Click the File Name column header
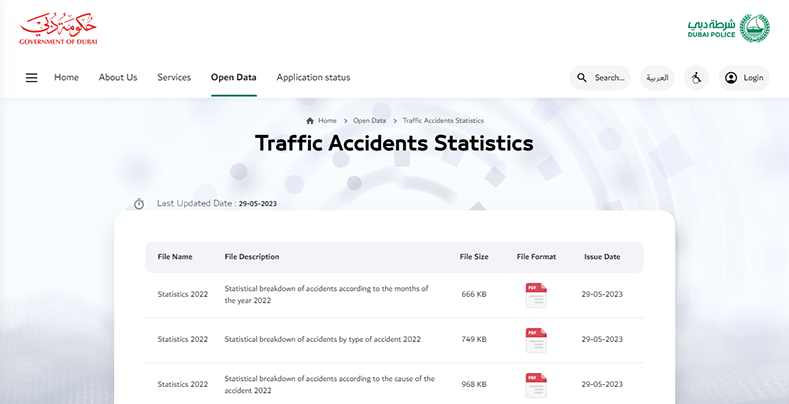 (175, 257)
